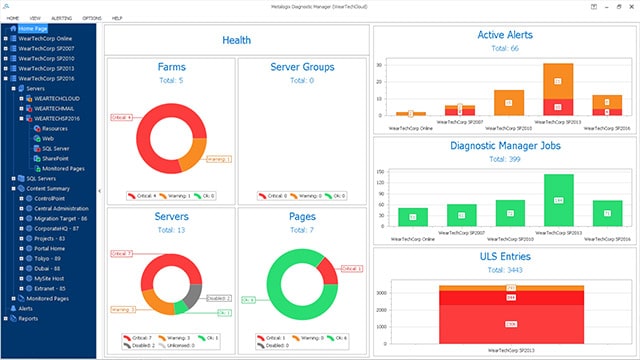The width and height of the screenshot is (640, 360).
Task: Open the VIEW menu
Action: pos(35,18)
